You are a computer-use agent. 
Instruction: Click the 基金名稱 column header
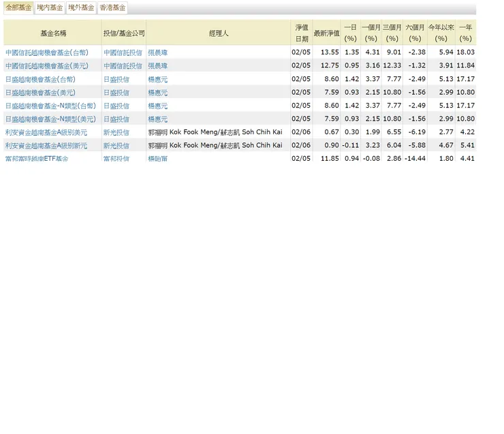[53, 33]
